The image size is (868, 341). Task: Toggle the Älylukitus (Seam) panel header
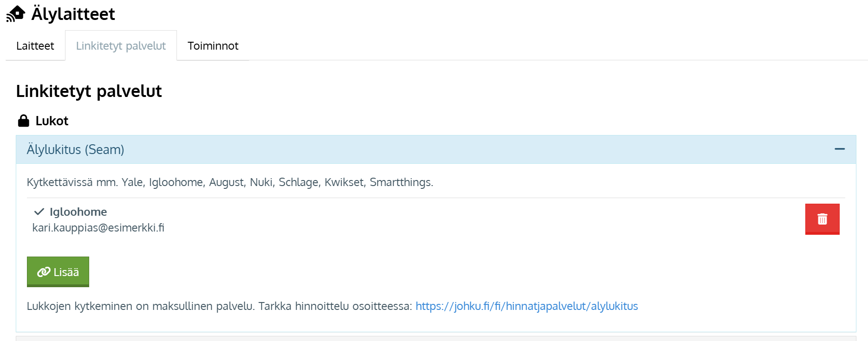pos(436,149)
